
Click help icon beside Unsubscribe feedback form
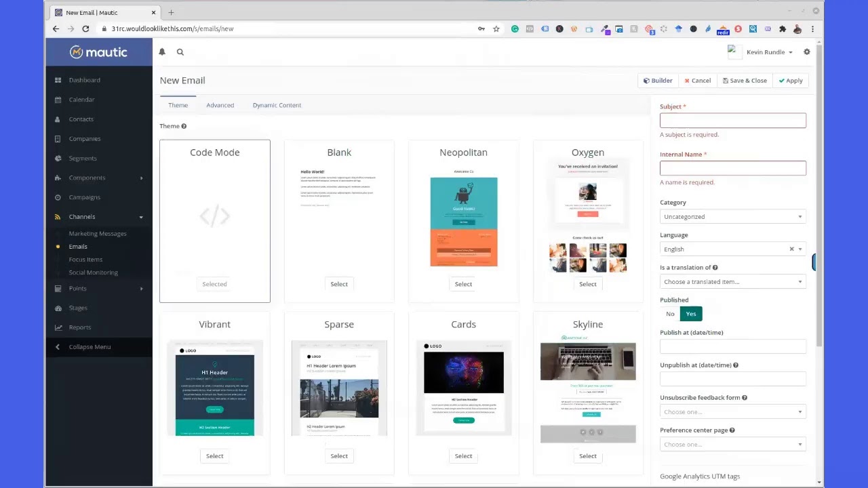(x=745, y=398)
